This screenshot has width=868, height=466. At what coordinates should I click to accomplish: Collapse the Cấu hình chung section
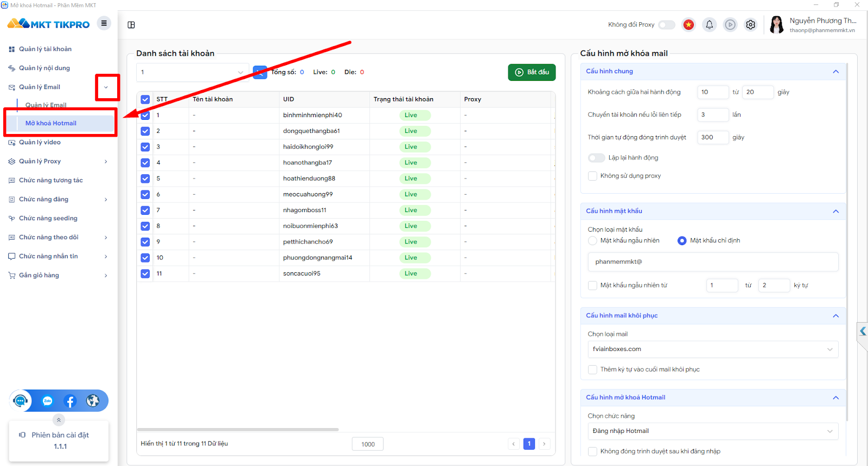836,72
